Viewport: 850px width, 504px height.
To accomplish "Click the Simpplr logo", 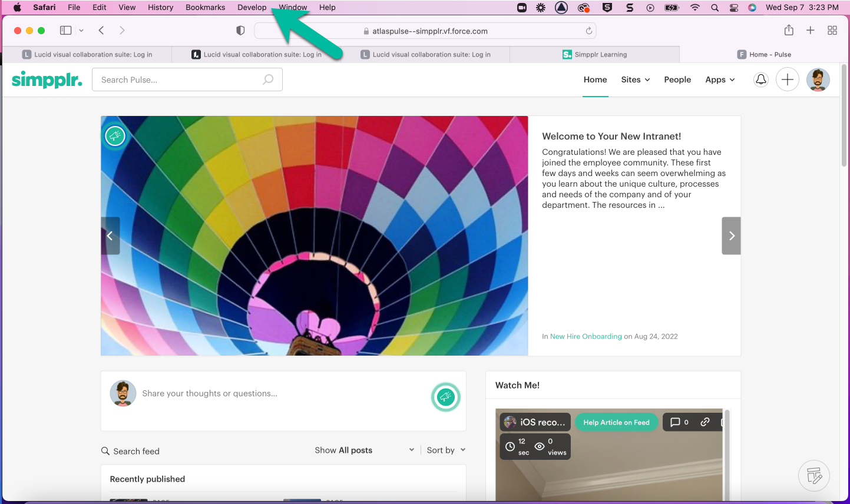I will pyautogui.click(x=47, y=79).
